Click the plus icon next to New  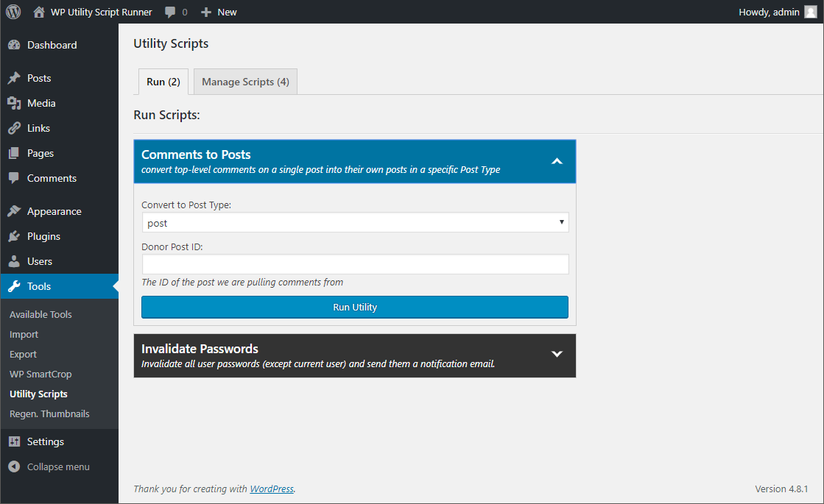pyautogui.click(x=206, y=12)
